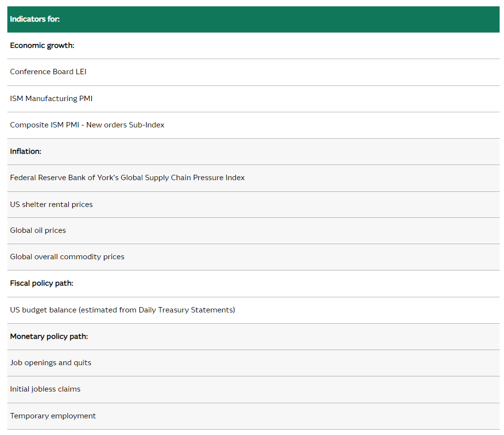Click the 'Fiscal policy path:' section heading
This screenshot has width=504, height=435.
click(x=42, y=283)
